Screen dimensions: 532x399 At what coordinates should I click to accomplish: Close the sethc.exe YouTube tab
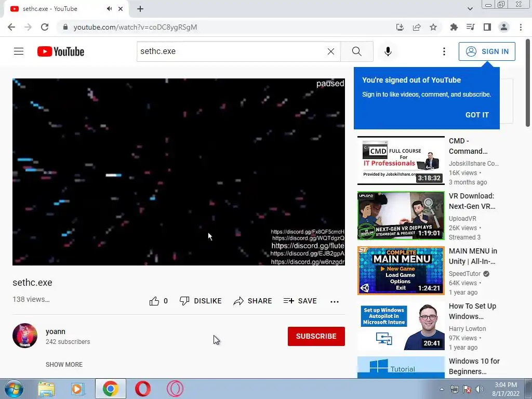(x=121, y=9)
